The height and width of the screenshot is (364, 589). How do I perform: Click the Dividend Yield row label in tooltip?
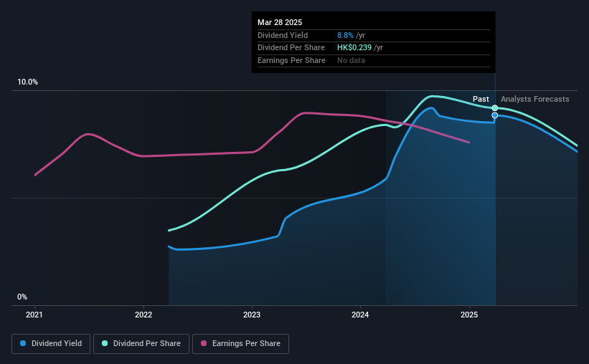tap(283, 35)
